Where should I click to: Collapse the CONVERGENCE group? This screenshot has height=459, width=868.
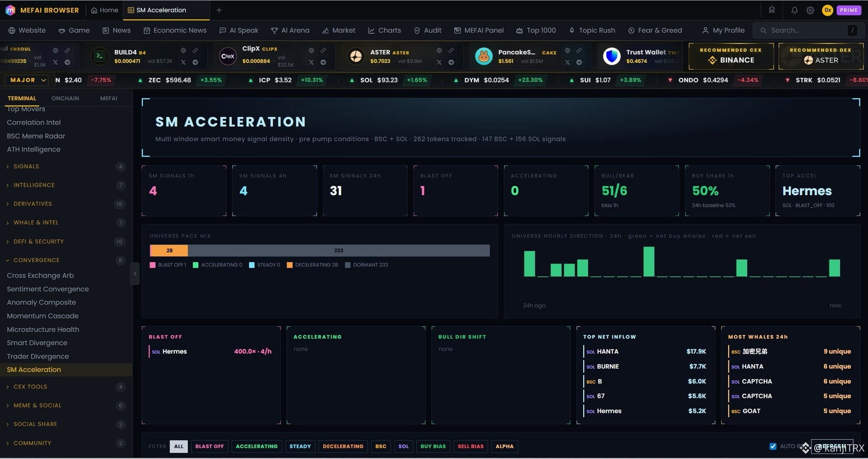pos(66,260)
